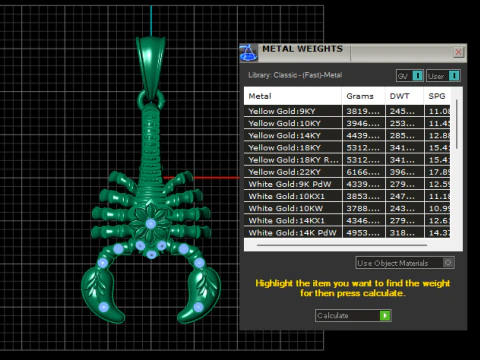Sort by the Grams column header

point(363,96)
